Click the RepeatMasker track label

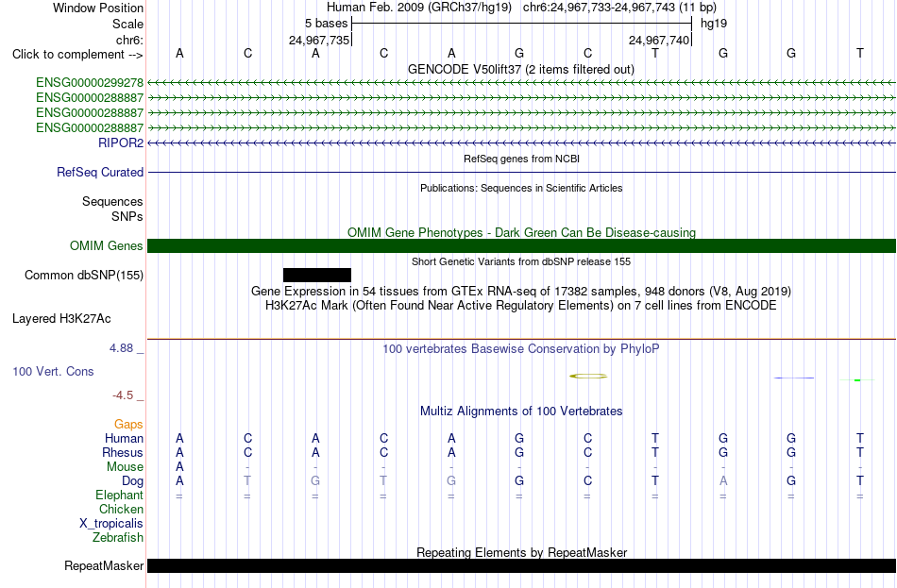[104, 565]
